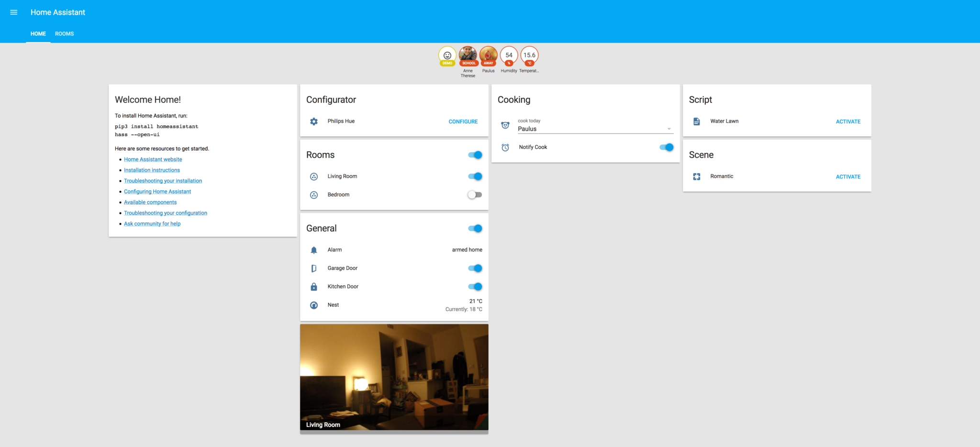Disable the Notify Cook toggle
This screenshot has height=447, width=980.
click(x=666, y=147)
